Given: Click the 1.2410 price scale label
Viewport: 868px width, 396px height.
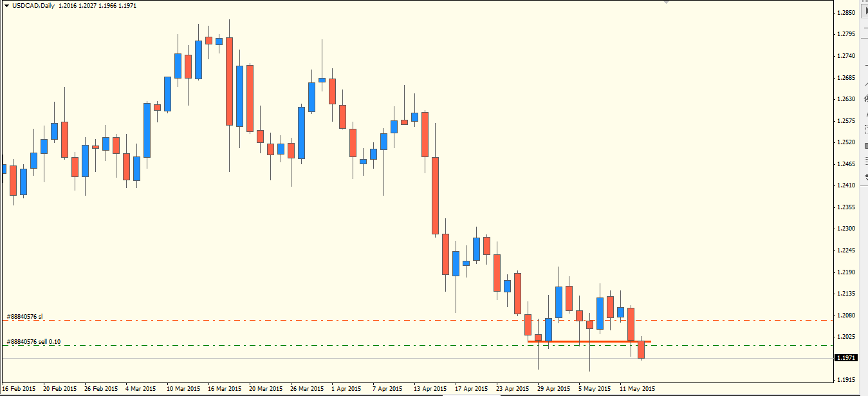Looking at the screenshot, I should [x=847, y=185].
